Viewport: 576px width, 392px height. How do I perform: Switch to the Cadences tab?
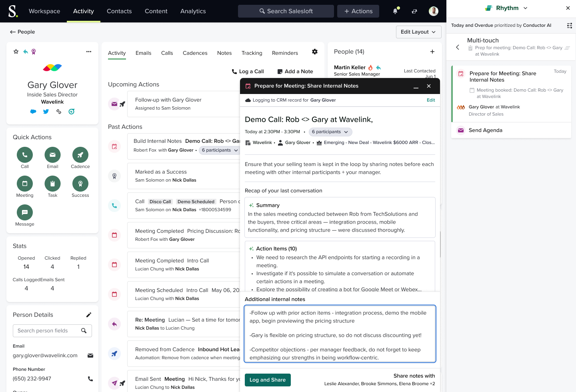[x=195, y=53]
